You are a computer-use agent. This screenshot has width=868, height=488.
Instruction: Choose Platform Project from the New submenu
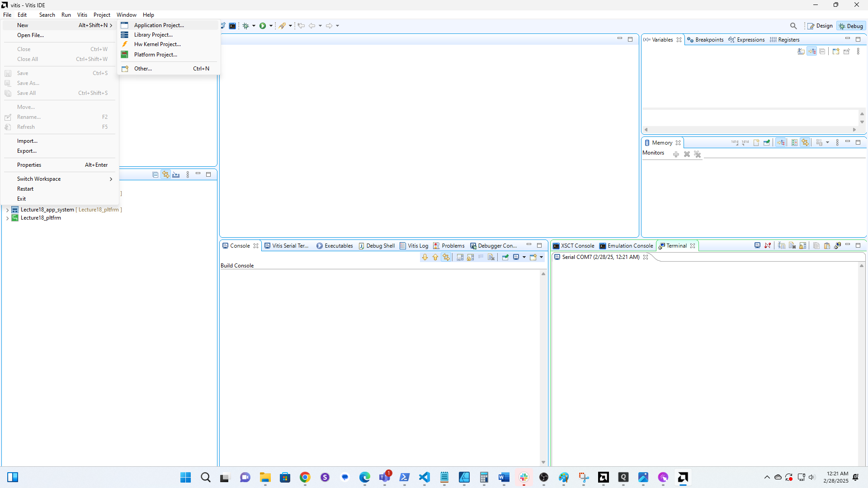click(x=155, y=55)
